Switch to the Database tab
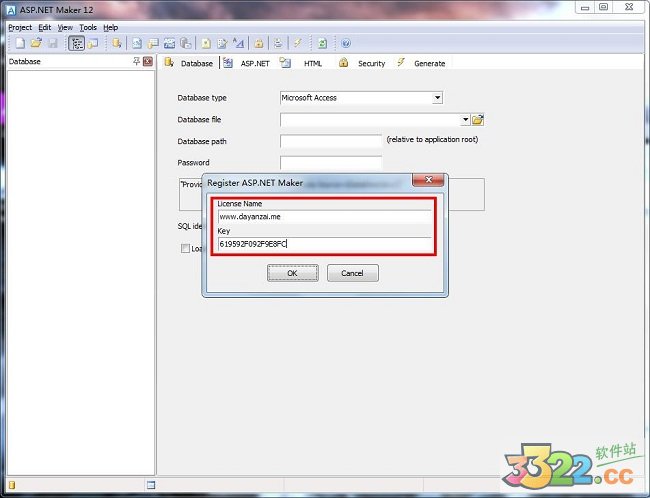Image resolution: width=650 pixels, height=498 pixels. coord(189,63)
